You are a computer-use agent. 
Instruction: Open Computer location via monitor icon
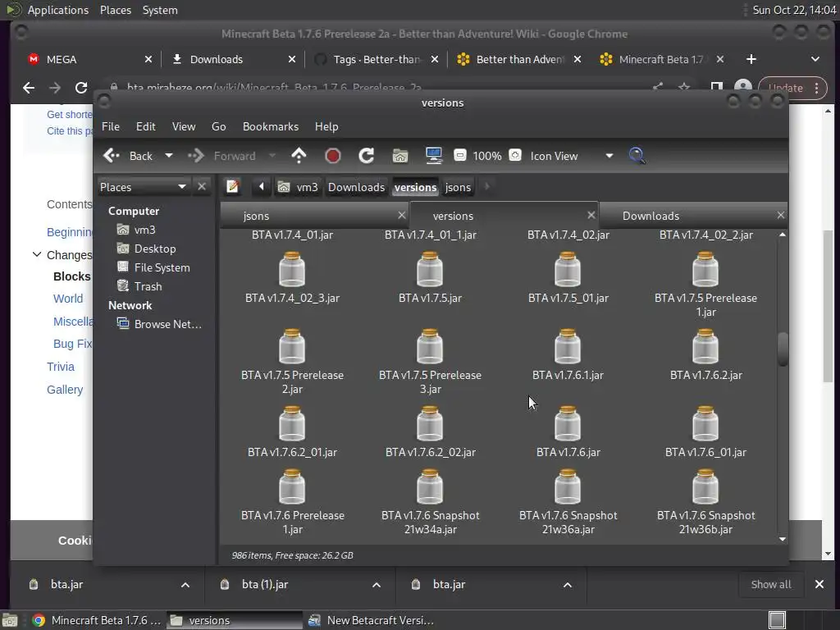(433, 156)
